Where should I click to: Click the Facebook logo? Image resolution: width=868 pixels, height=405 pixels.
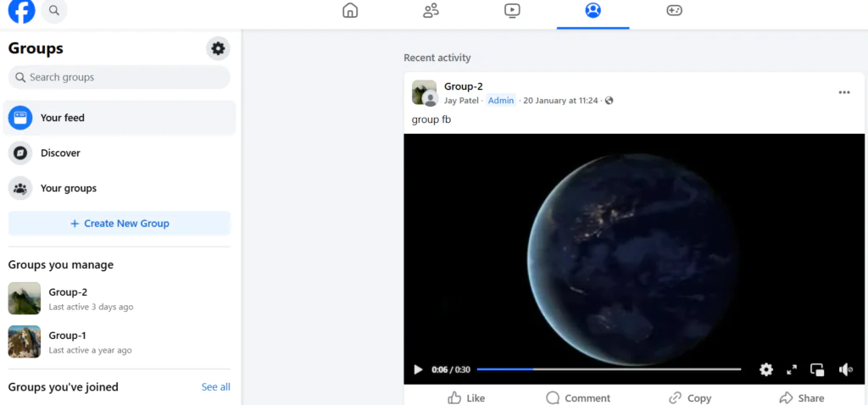pos(21,10)
